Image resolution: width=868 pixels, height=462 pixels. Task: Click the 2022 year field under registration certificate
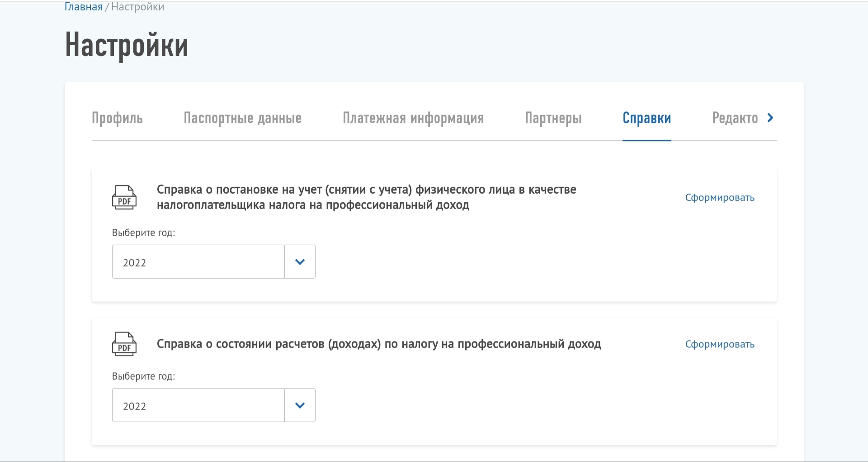point(198,262)
